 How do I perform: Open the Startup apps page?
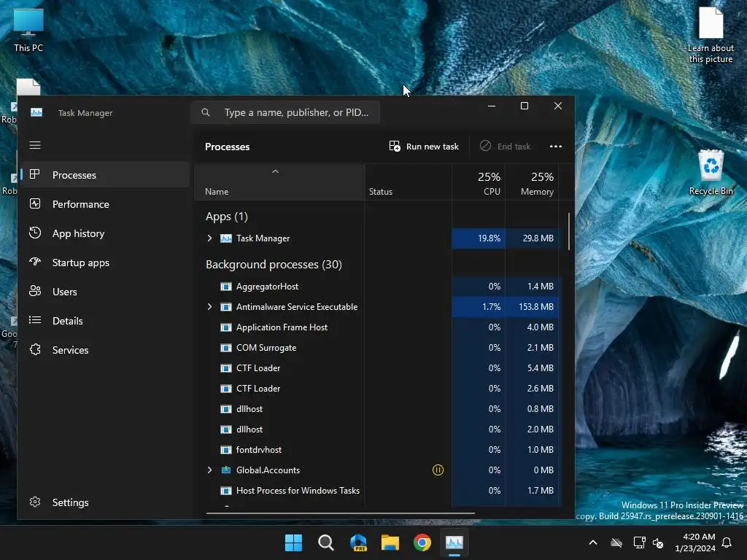click(x=105, y=262)
